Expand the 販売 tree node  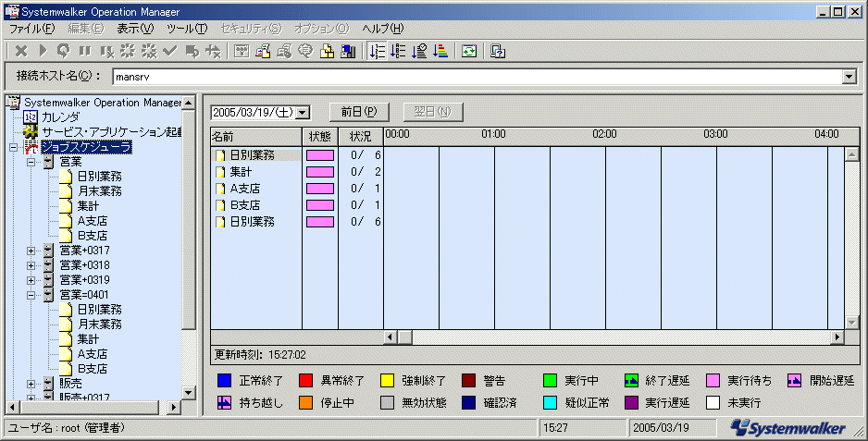(31, 384)
